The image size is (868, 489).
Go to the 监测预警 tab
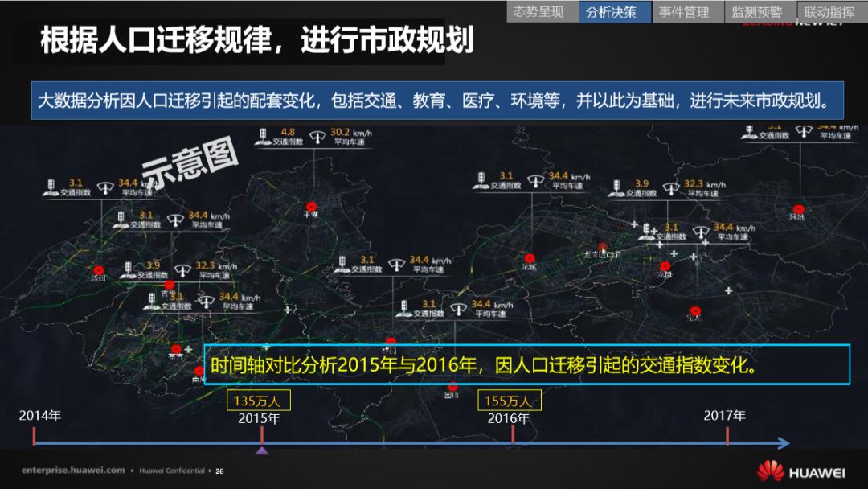(x=760, y=11)
